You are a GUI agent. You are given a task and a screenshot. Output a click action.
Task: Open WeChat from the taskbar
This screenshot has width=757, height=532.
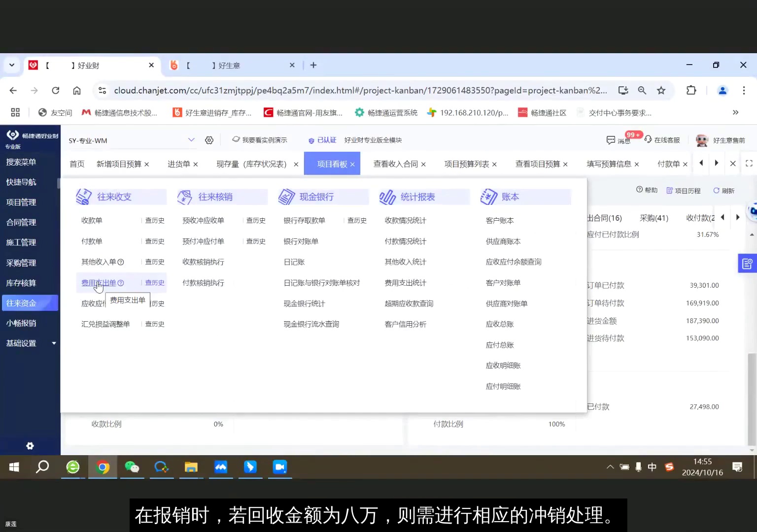coord(132,467)
